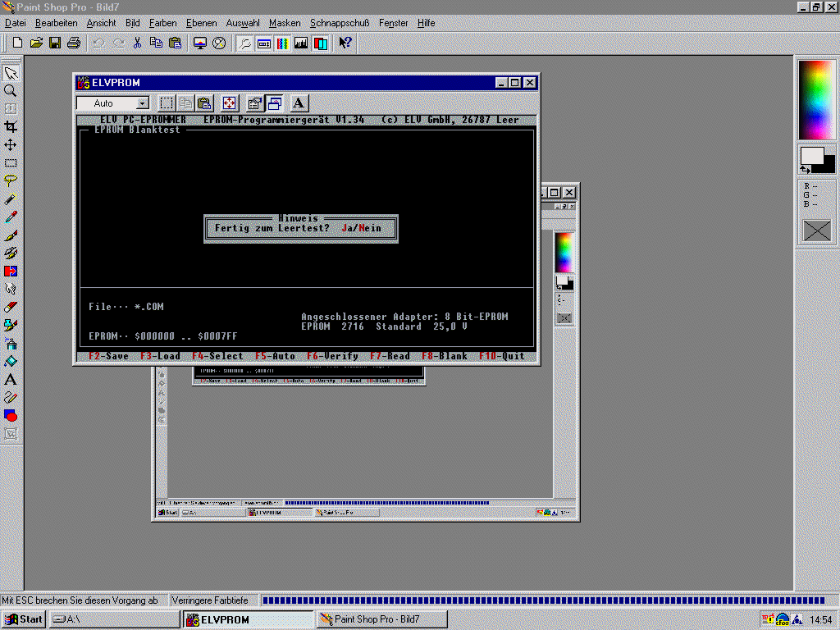
Task: Open the Datei menu
Action: (x=16, y=23)
